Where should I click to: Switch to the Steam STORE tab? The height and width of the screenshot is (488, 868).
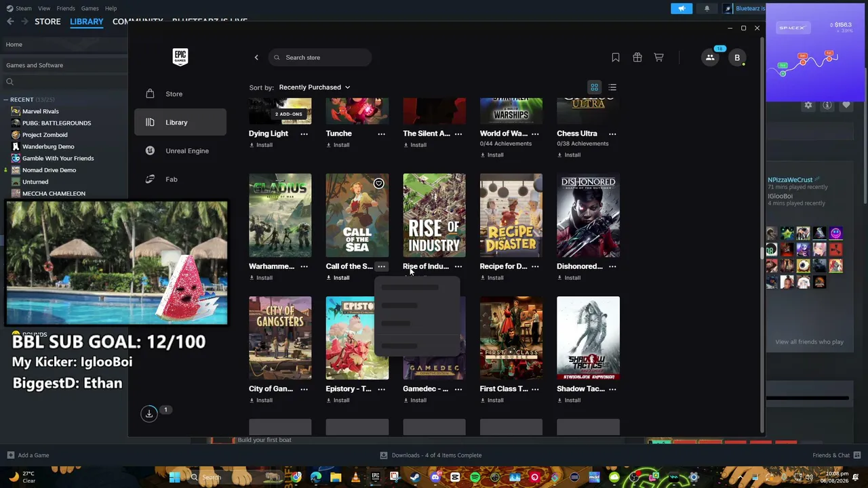pos(47,22)
